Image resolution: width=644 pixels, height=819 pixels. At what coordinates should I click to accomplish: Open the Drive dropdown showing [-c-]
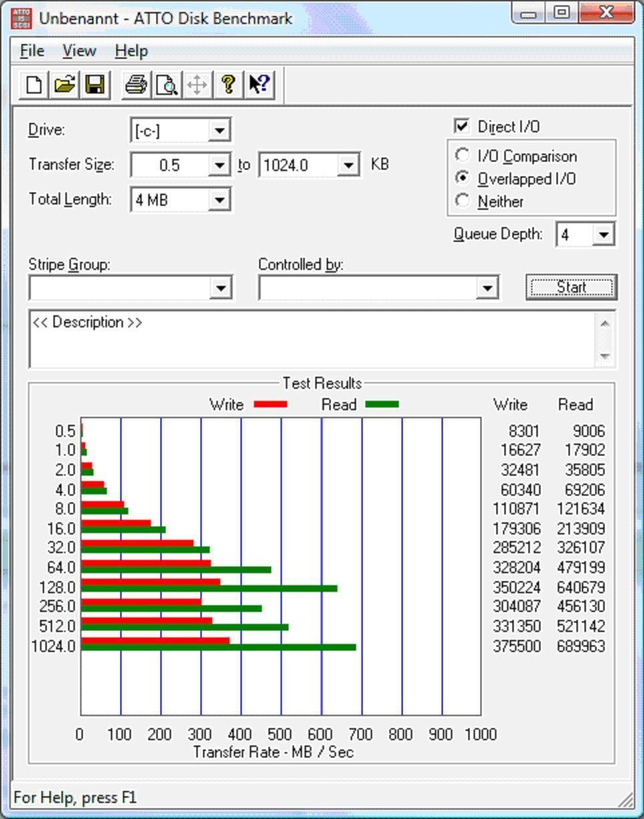[x=219, y=130]
